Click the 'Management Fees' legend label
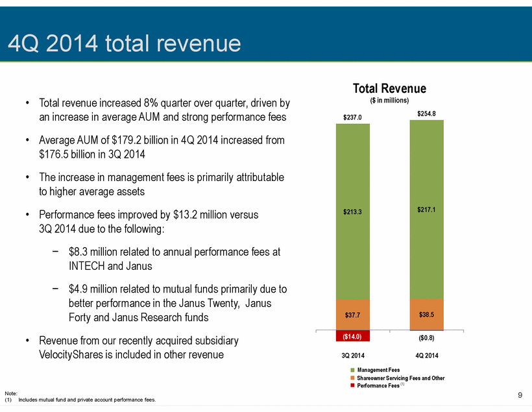 pyautogui.click(x=378, y=370)
